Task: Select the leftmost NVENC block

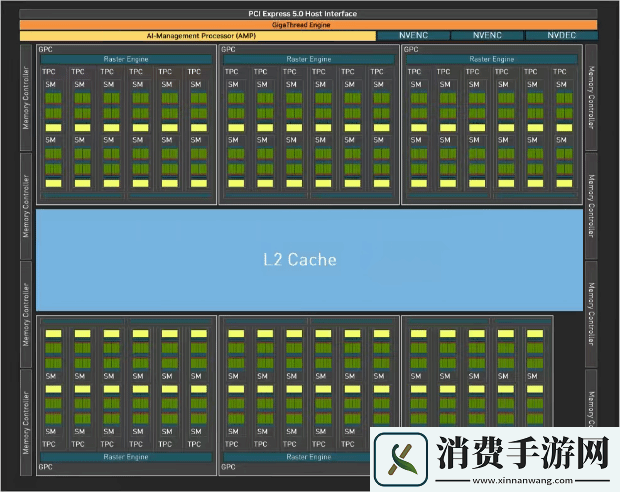Action: (x=411, y=35)
